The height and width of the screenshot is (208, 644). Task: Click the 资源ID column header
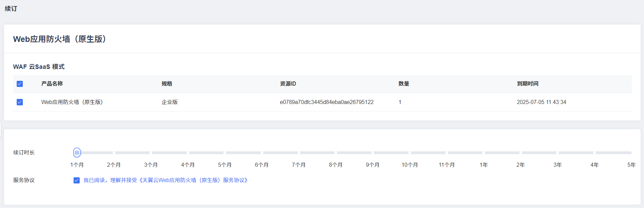click(288, 84)
